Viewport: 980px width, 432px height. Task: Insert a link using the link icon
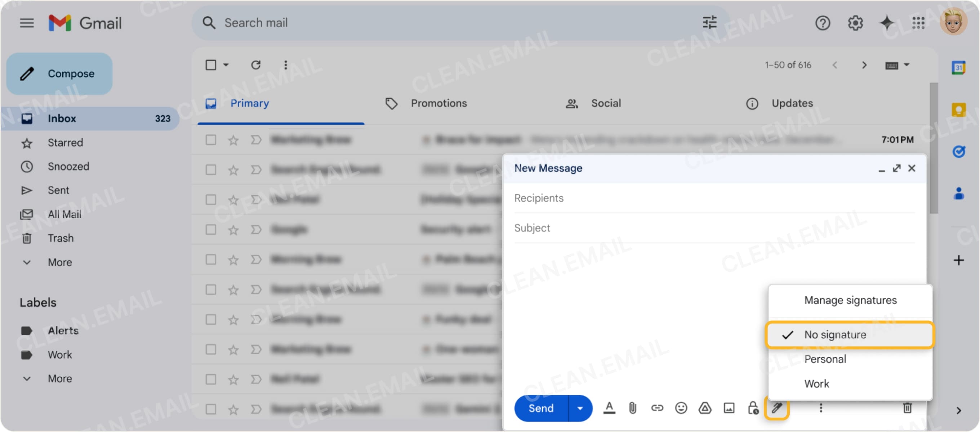pyautogui.click(x=657, y=408)
